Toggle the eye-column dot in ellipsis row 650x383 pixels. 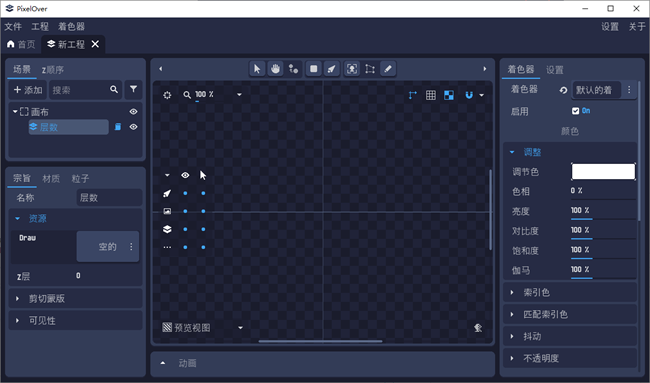(x=185, y=247)
